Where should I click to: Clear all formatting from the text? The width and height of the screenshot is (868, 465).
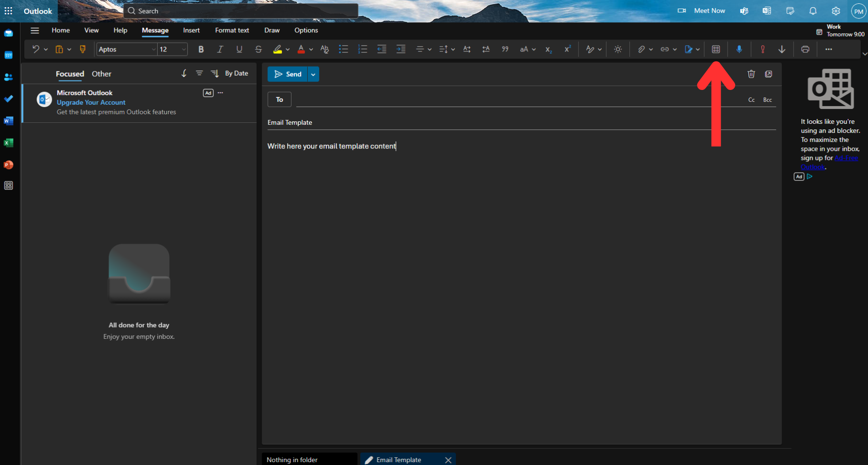tap(324, 49)
